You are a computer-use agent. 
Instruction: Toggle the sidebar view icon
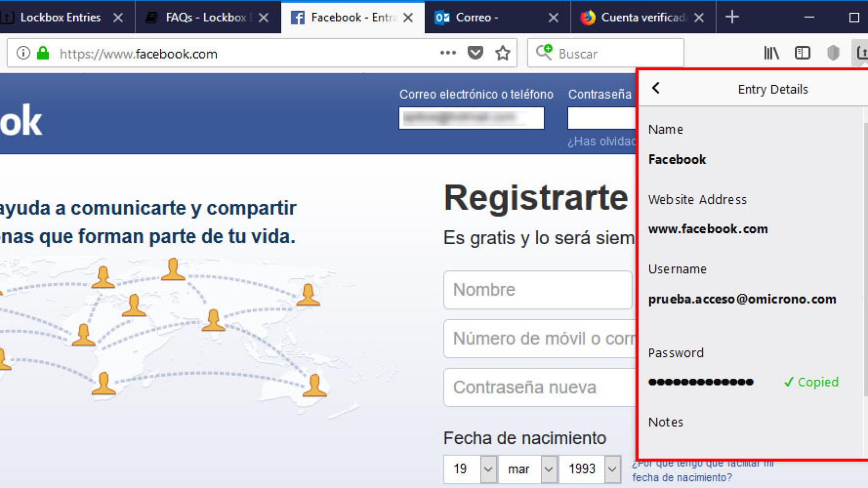pos(802,53)
